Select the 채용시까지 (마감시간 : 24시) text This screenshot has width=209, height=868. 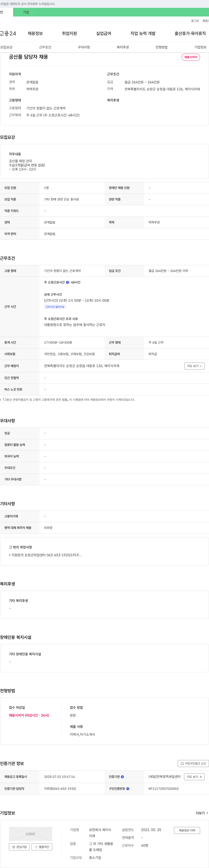coord(29,715)
